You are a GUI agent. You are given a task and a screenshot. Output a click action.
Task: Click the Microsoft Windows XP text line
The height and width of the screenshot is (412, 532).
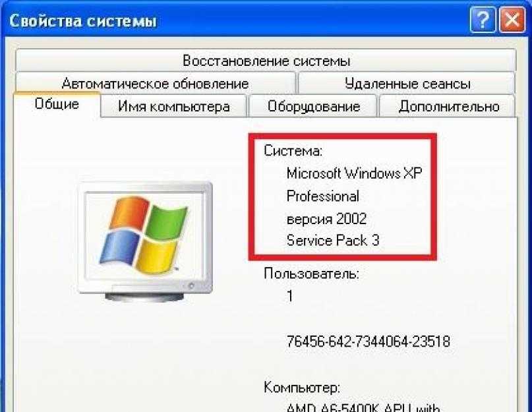[x=354, y=173]
